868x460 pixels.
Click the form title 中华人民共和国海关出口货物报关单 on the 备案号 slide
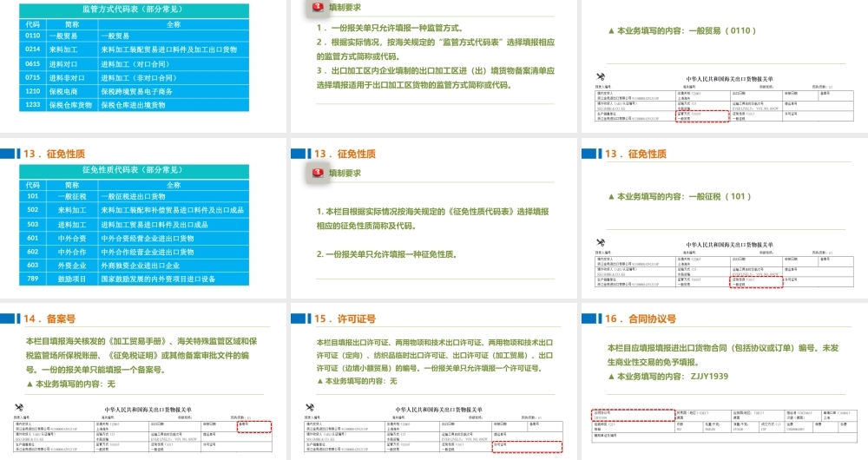click(148, 410)
